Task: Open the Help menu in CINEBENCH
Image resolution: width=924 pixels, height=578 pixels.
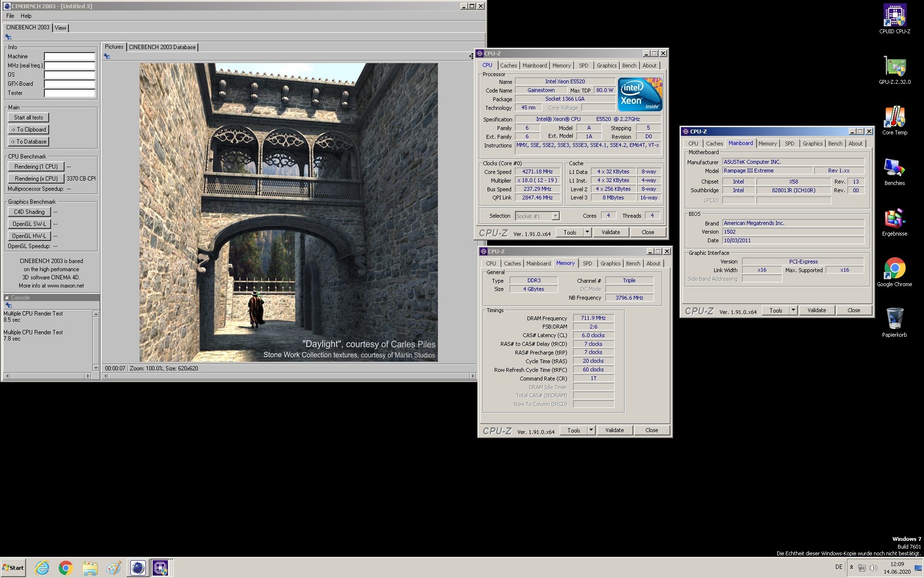Action: (26, 16)
